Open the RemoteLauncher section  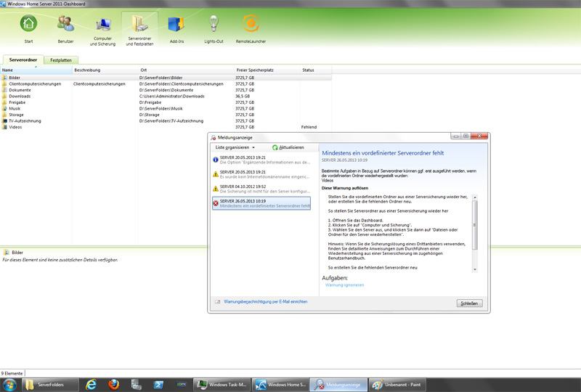click(x=251, y=29)
